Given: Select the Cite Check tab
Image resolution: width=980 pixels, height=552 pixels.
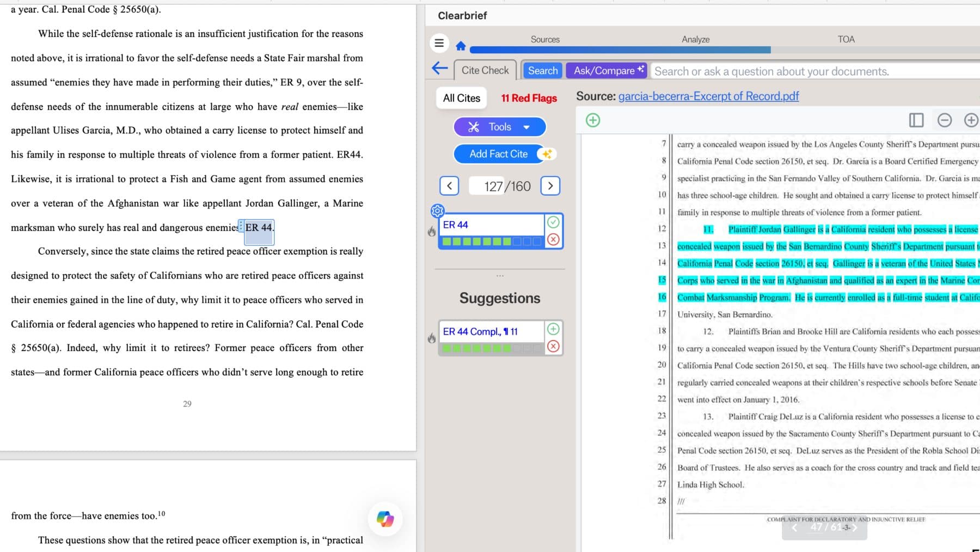Looking at the screenshot, I should click(485, 70).
